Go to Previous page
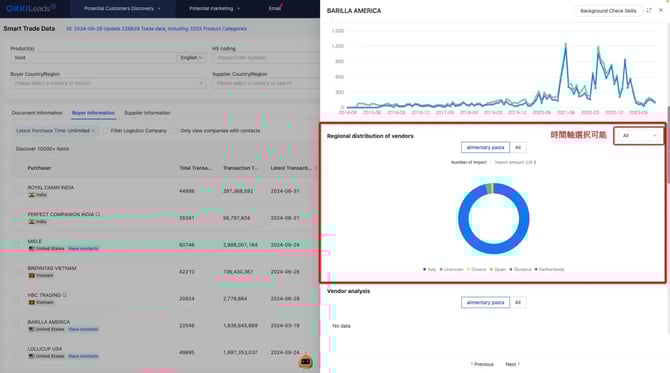This screenshot has width=670, height=373. 482,364
